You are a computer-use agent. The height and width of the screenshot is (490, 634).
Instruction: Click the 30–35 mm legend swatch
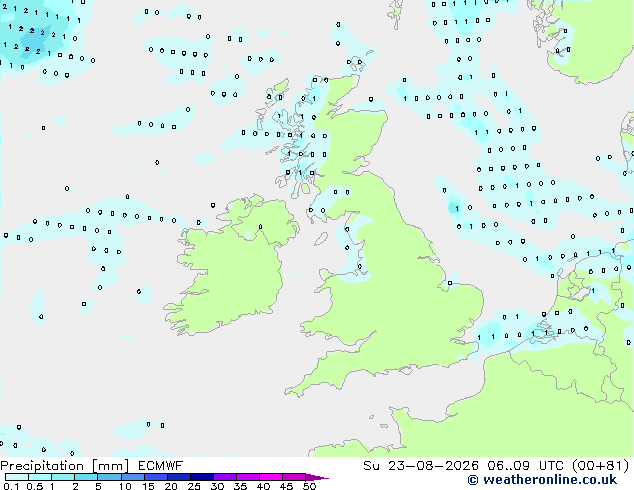pos(225,477)
